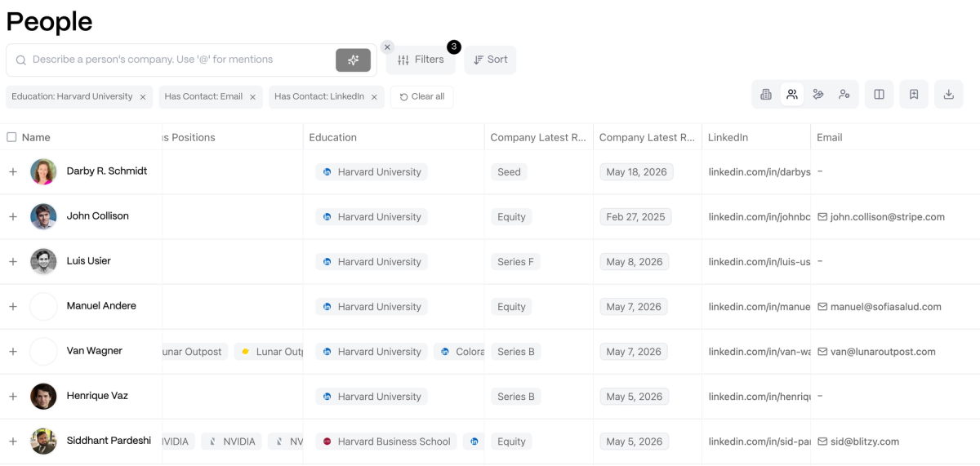Remove the Has Contact: Email filter chip
Image resolution: width=980 pixels, height=466 pixels.
[x=252, y=97]
